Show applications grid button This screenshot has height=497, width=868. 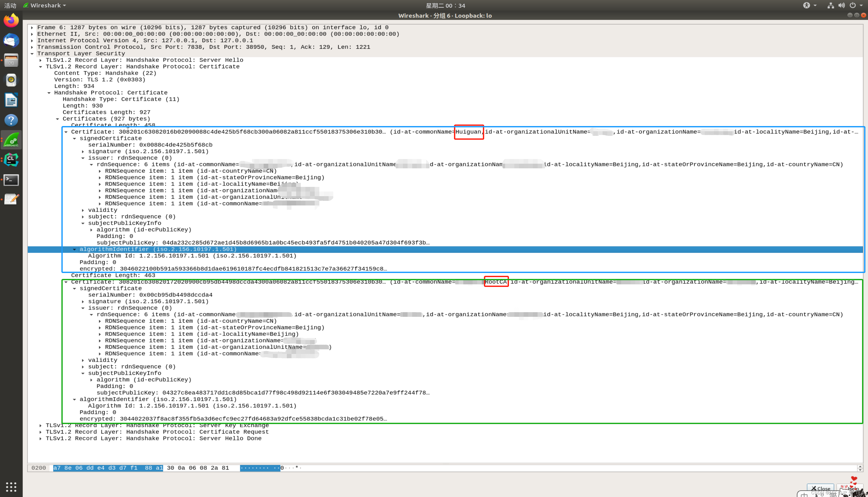pyautogui.click(x=11, y=487)
